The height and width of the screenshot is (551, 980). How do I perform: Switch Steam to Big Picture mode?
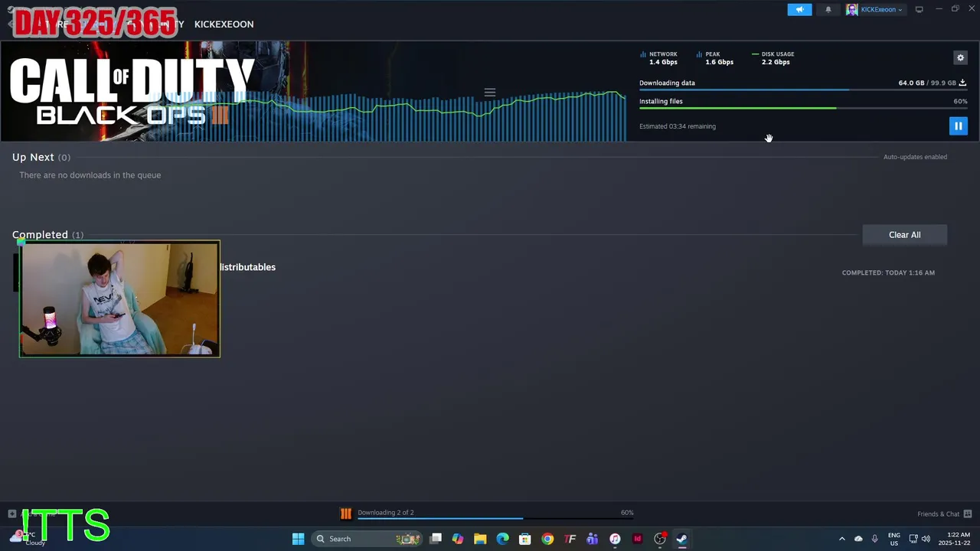point(919,9)
